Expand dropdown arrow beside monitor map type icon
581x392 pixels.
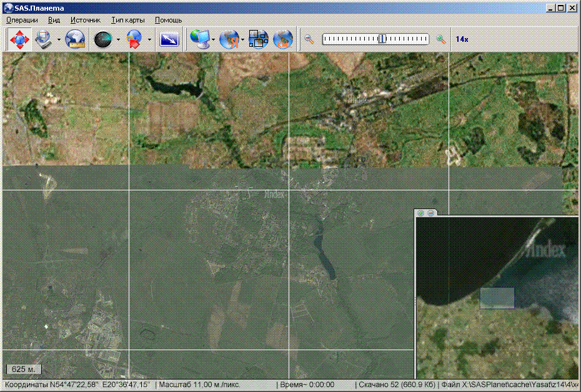click(x=214, y=39)
